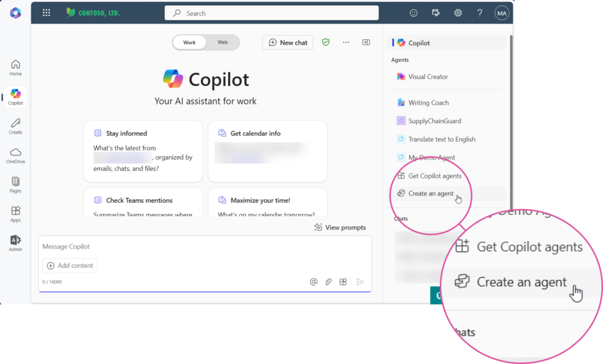
Task: Select Copilot in the left navigation rail
Action: [15, 97]
